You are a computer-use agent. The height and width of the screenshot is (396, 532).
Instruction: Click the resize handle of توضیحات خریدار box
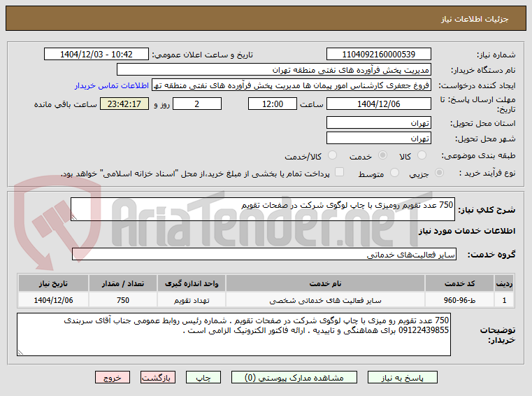click(20, 352)
